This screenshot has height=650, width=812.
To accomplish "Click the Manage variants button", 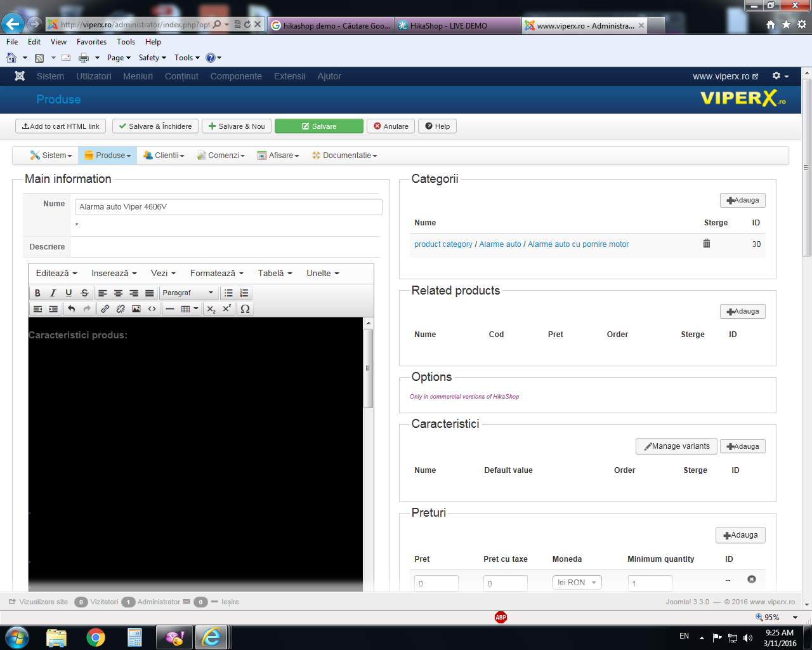I will click(677, 446).
